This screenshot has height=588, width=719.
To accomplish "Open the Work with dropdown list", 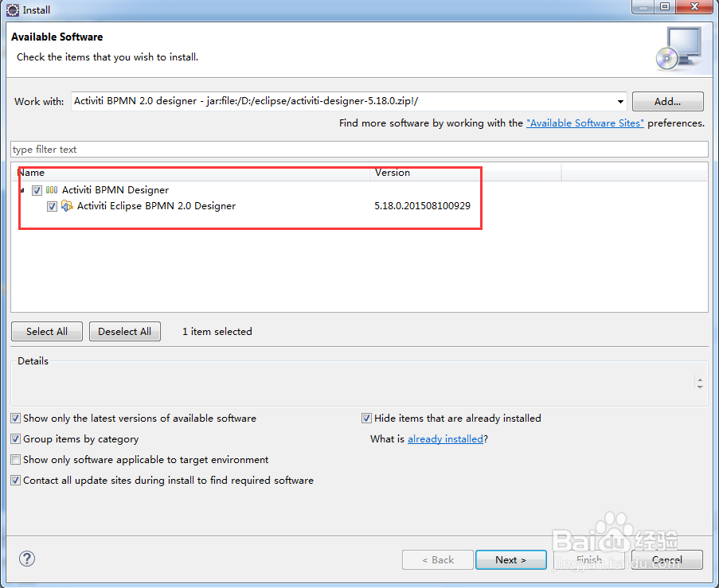I will pyautogui.click(x=620, y=101).
